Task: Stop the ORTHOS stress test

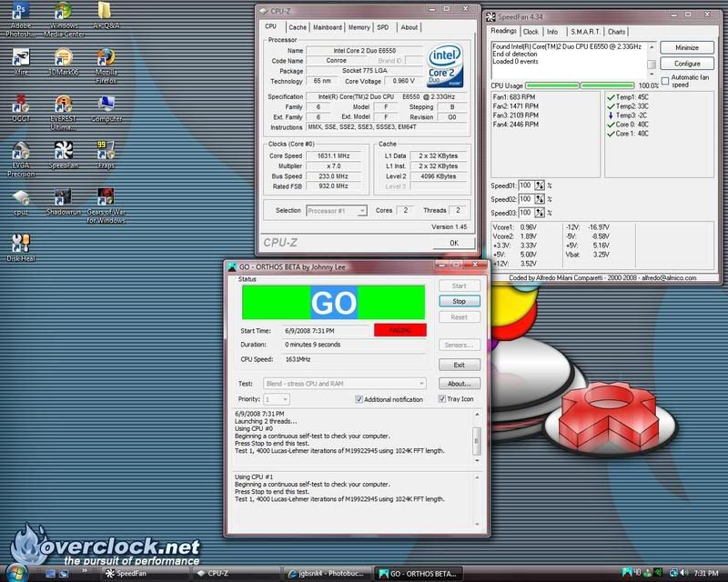Action: 460,301
